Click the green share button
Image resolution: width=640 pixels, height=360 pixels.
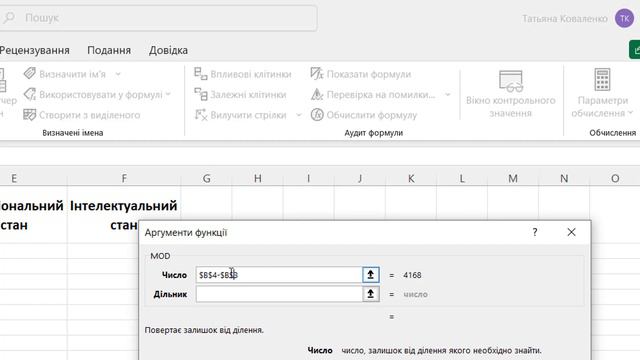(x=635, y=49)
